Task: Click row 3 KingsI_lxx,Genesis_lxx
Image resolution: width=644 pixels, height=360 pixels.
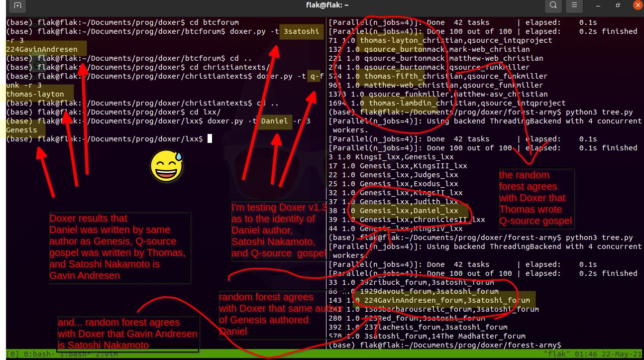Action: pos(391,157)
